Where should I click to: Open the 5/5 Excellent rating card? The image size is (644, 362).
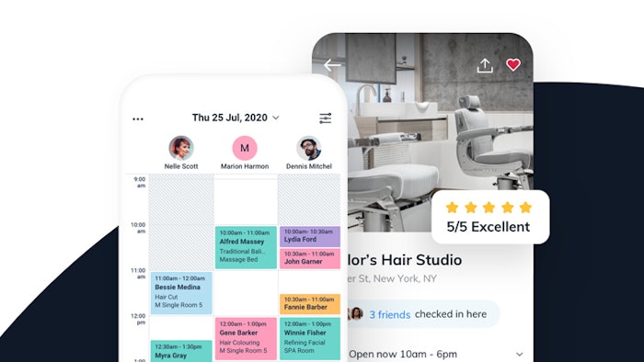[490, 217]
